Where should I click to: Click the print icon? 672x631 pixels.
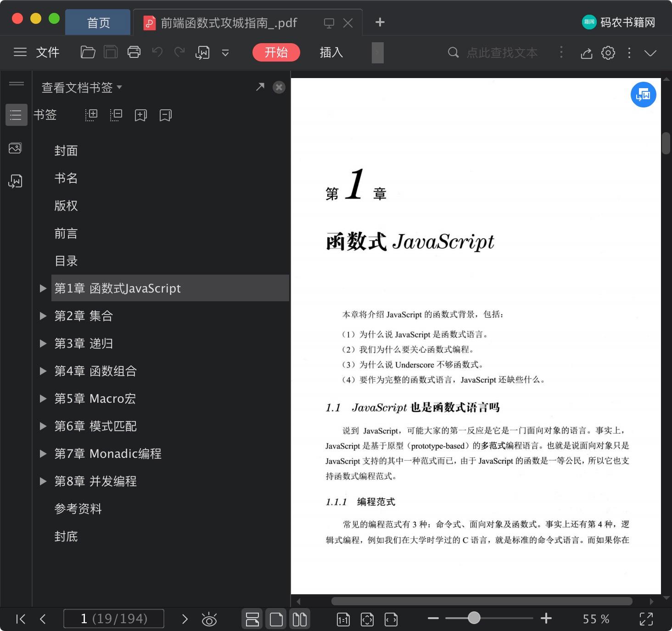click(x=134, y=52)
